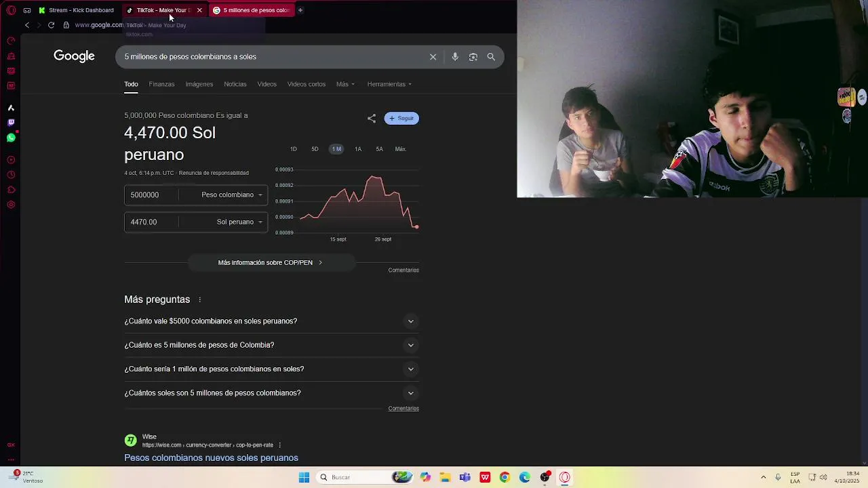Open the Más dropdown menu
The width and height of the screenshot is (868, 488).
point(345,84)
